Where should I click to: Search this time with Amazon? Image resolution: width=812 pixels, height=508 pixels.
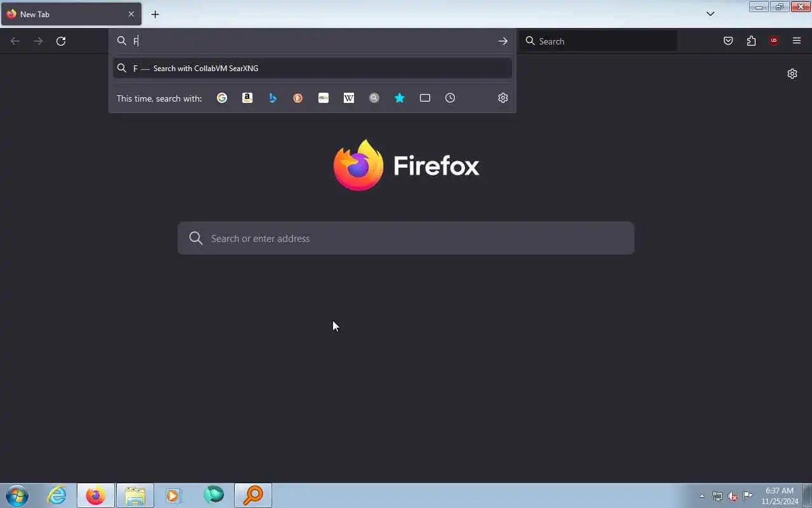247,98
